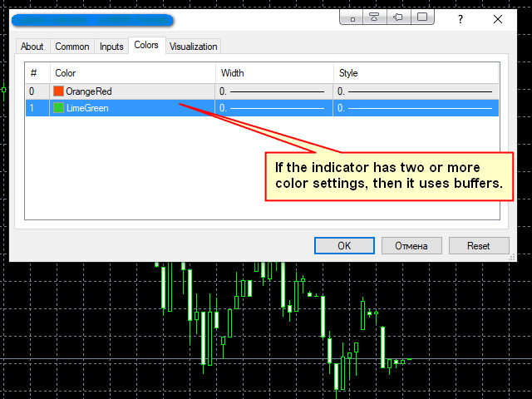The height and width of the screenshot is (399, 532).
Task: Click the LimeGreen color swatch
Action: (x=59, y=108)
